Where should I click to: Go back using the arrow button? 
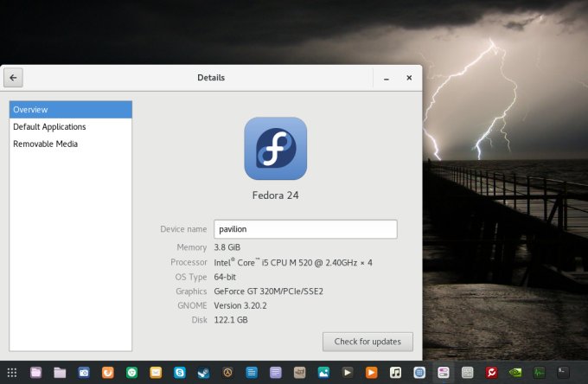[x=13, y=78]
